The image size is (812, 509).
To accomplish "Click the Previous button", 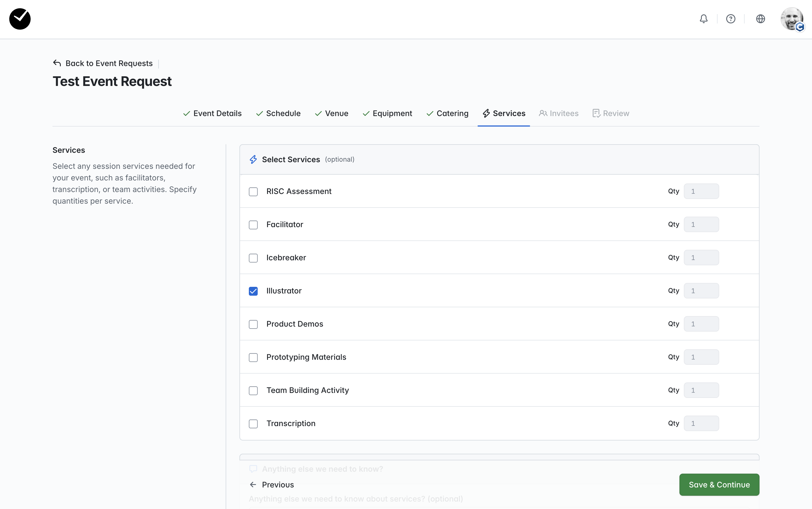I will coord(272,485).
